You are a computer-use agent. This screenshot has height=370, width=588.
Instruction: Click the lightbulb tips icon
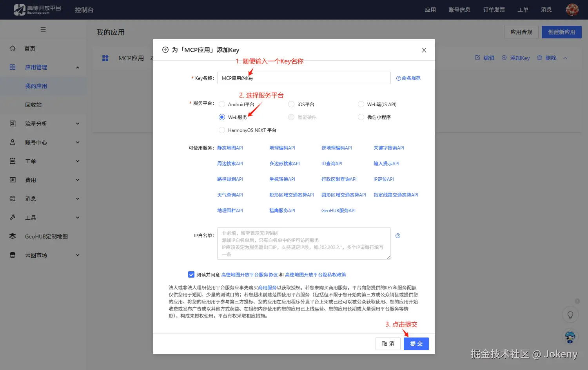[x=570, y=315]
